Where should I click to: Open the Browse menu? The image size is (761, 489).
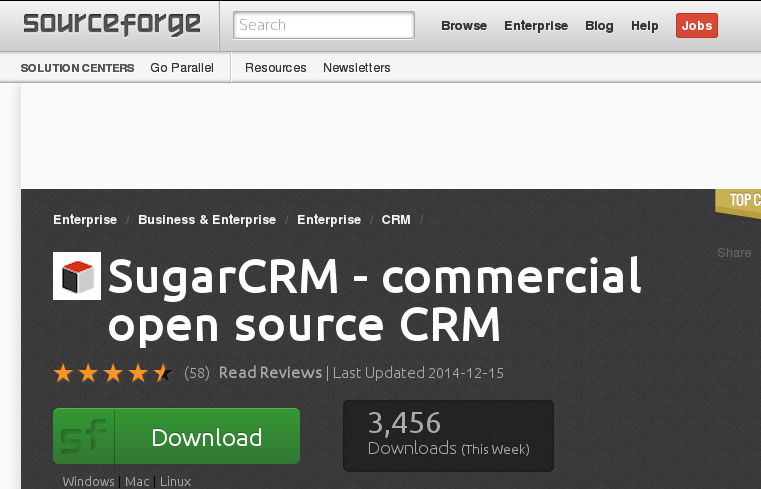464,26
